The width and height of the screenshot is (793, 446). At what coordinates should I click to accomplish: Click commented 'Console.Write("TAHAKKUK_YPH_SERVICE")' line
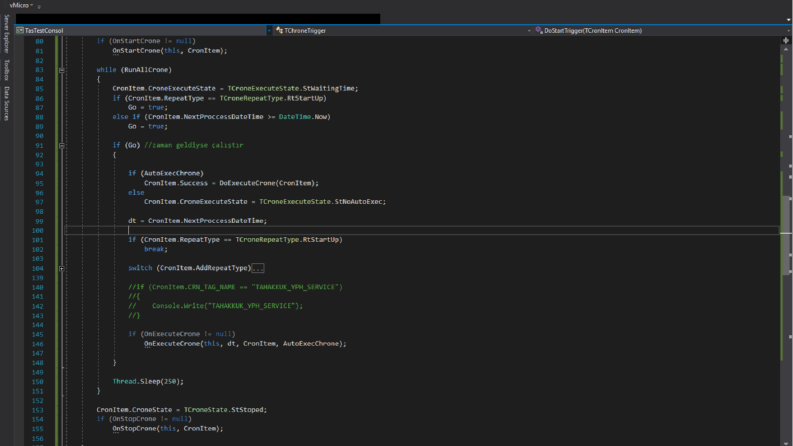coord(215,305)
